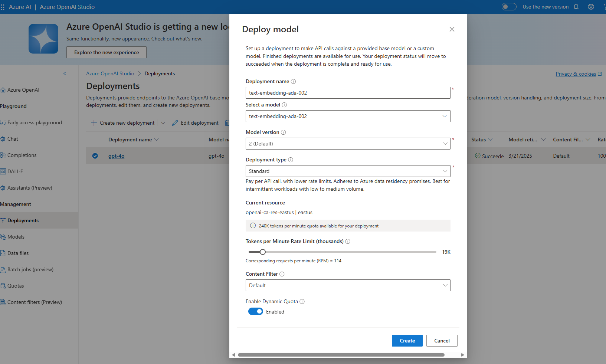The width and height of the screenshot is (606, 364).
Task: Expand Create new deployment options chevron
Action: pos(163,123)
